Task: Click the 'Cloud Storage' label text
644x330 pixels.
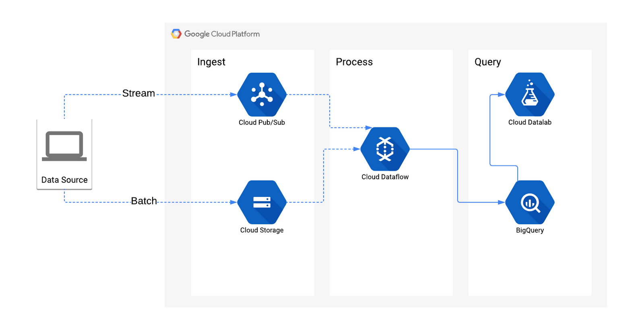Action: [262, 230]
